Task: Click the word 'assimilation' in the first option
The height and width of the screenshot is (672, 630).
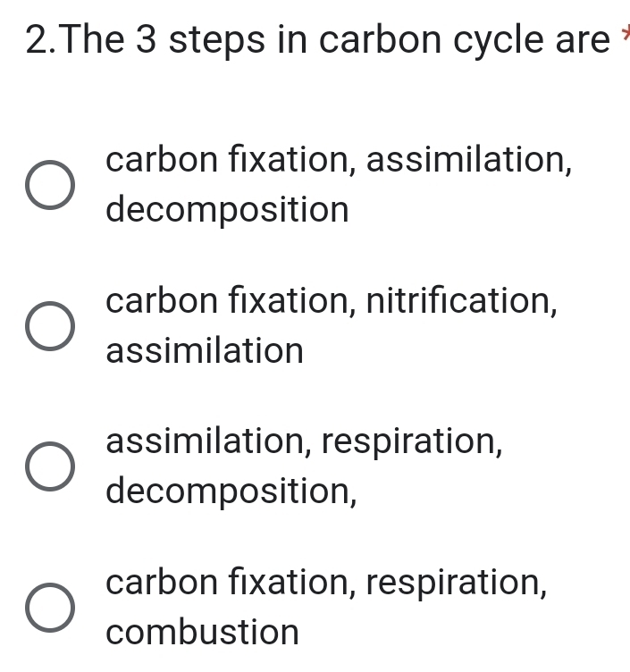Action: tap(469, 160)
